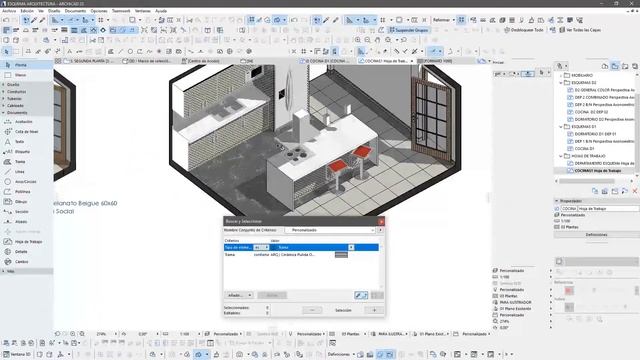Click the Selección plus button in dialog
This screenshot has height=360, width=640.
(374, 310)
